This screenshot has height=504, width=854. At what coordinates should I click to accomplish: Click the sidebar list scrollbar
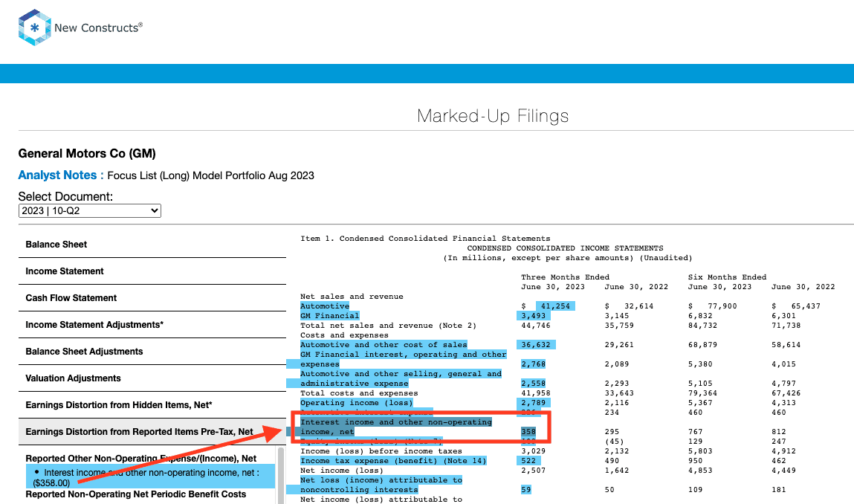tap(281, 475)
